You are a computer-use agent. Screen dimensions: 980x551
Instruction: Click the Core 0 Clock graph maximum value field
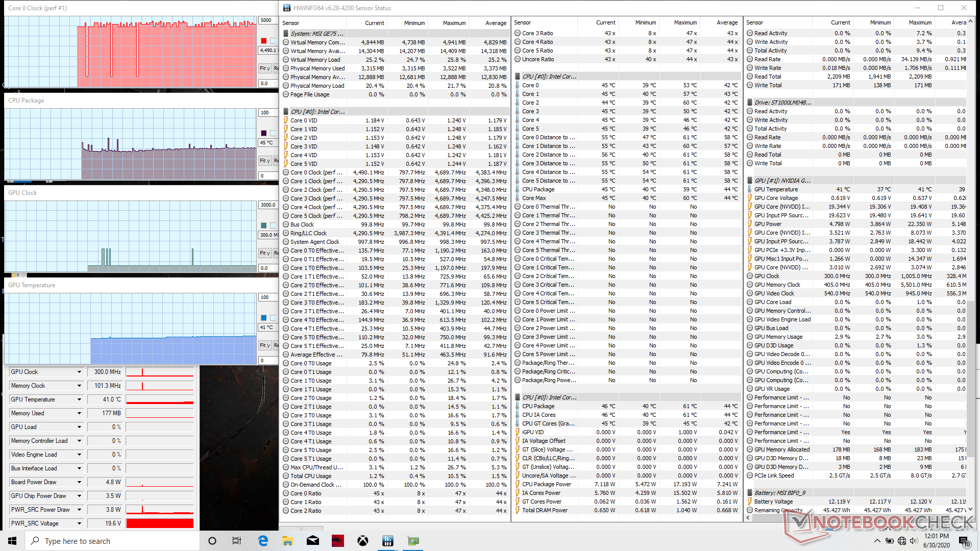267,20
